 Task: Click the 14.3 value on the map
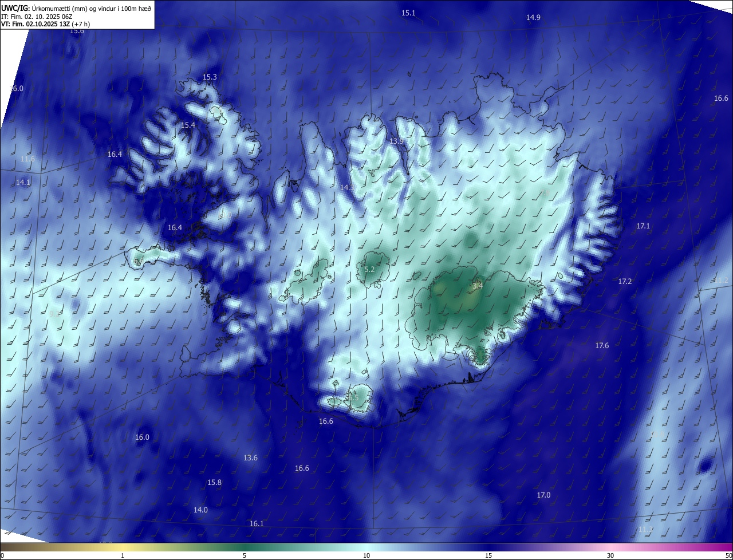[x=347, y=188]
